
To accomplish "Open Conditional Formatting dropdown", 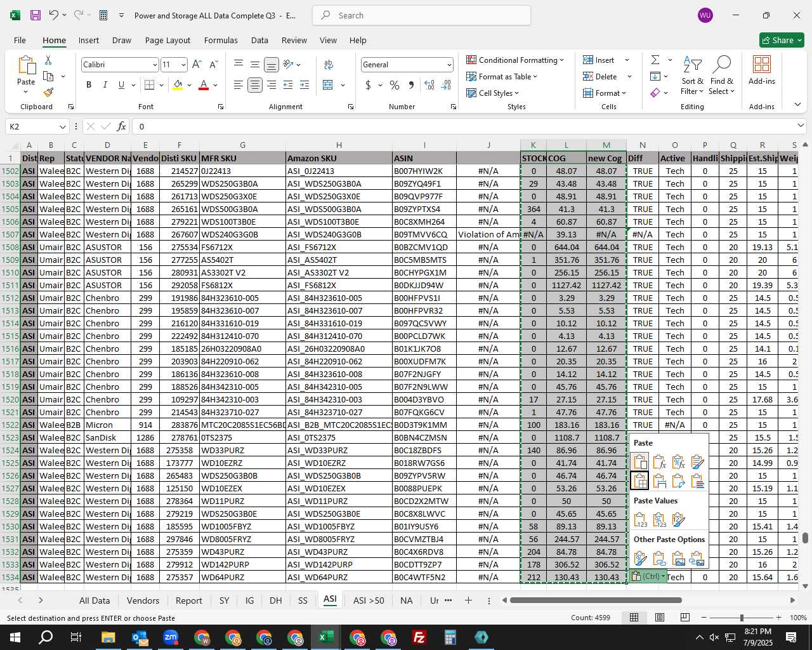I will click(x=515, y=60).
